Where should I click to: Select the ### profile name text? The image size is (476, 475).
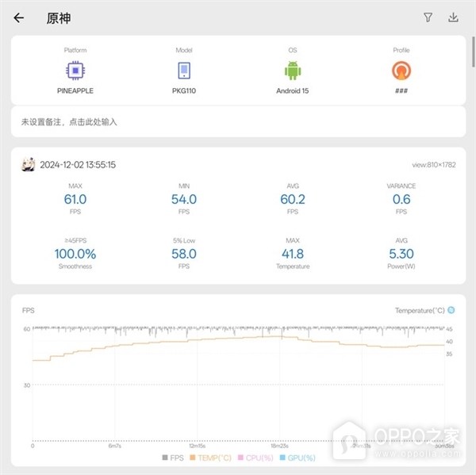(x=401, y=90)
